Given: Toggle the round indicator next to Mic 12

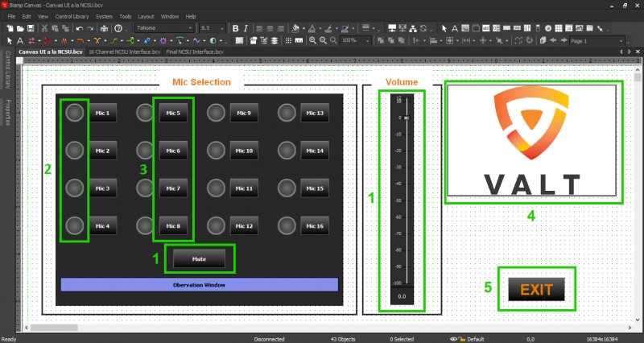Looking at the screenshot, I should (x=216, y=226).
